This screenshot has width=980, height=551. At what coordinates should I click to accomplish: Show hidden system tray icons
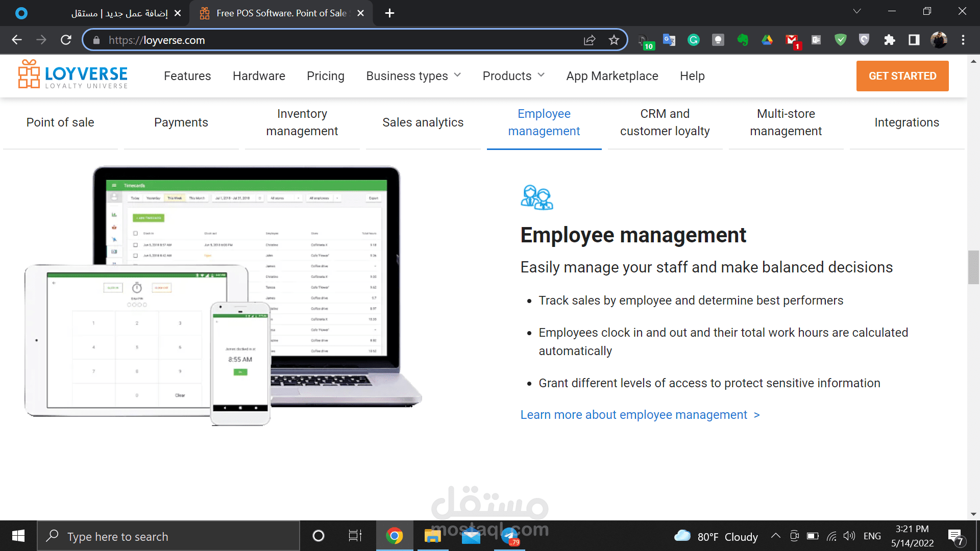tap(775, 536)
